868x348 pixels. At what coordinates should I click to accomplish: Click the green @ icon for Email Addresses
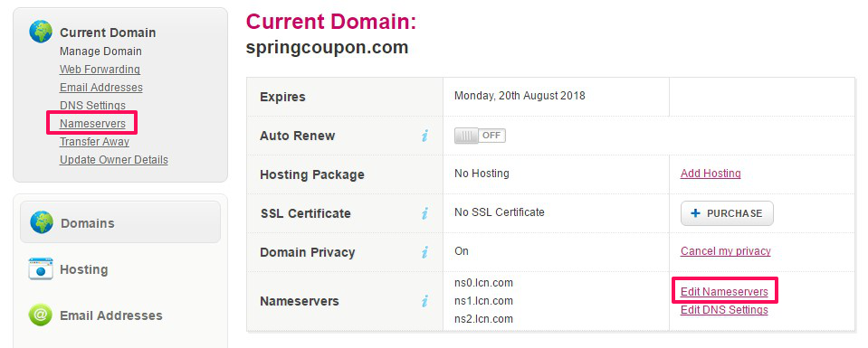(x=41, y=315)
